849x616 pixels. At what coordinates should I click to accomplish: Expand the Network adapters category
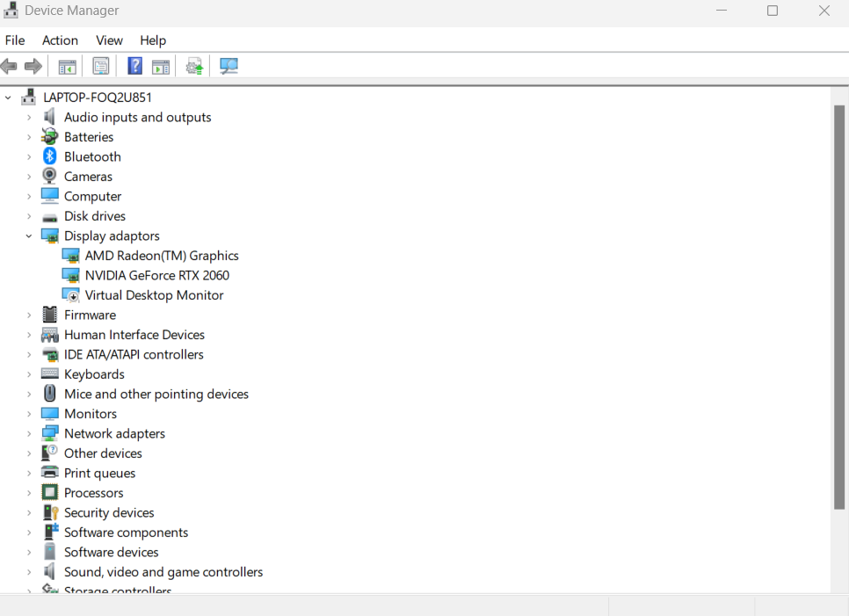tap(29, 433)
